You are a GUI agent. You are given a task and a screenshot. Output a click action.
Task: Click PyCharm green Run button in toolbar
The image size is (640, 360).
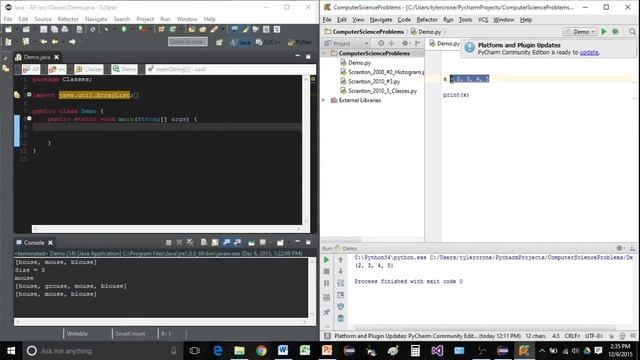tap(604, 31)
